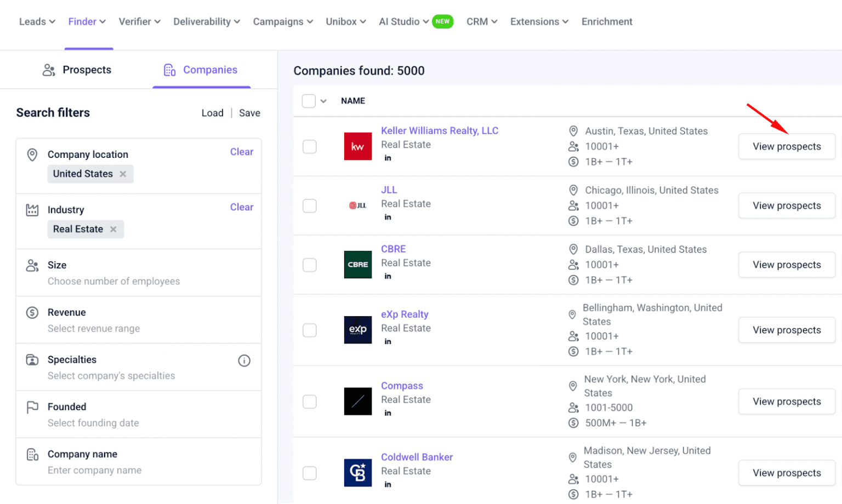Click the Company location pin icon
This screenshot has width=842, height=504.
[x=32, y=155]
